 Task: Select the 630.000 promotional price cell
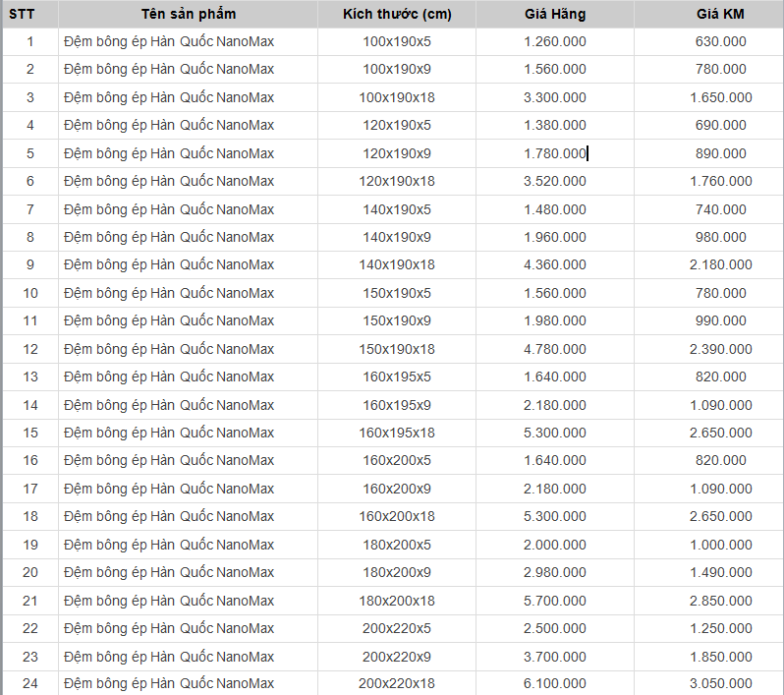point(720,41)
